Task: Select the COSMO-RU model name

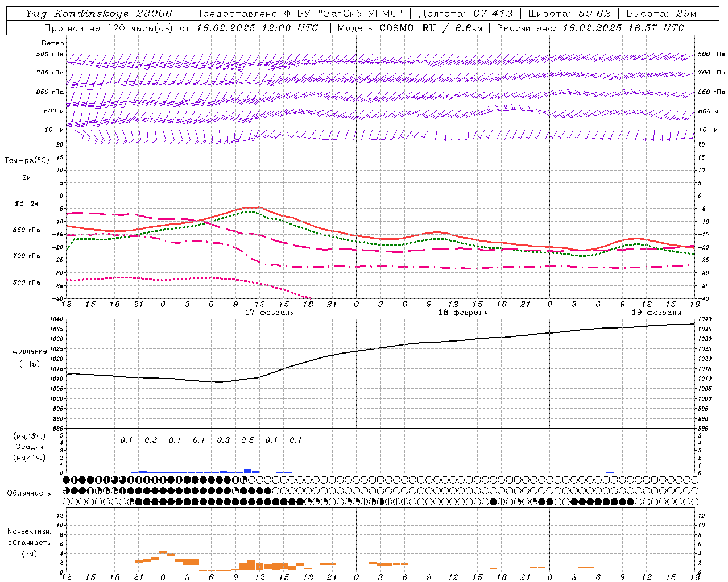Action: coord(407,28)
